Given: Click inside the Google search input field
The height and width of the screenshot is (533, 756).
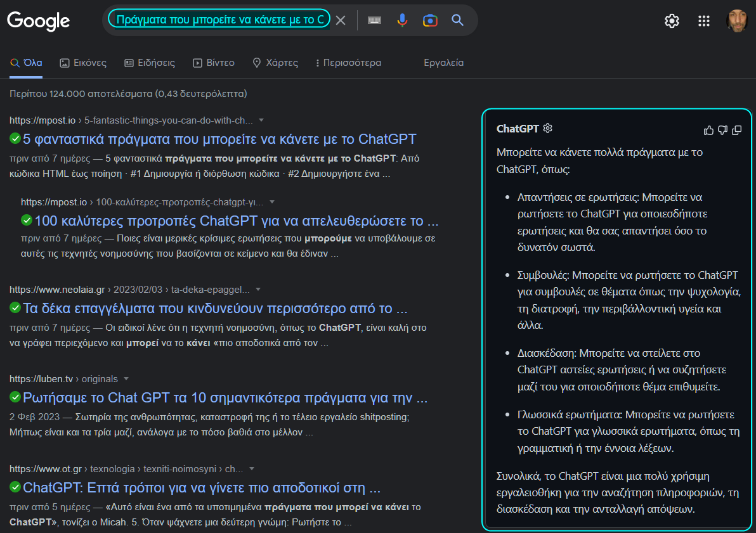Looking at the screenshot, I should pyautogui.click(x=220, y=20).
